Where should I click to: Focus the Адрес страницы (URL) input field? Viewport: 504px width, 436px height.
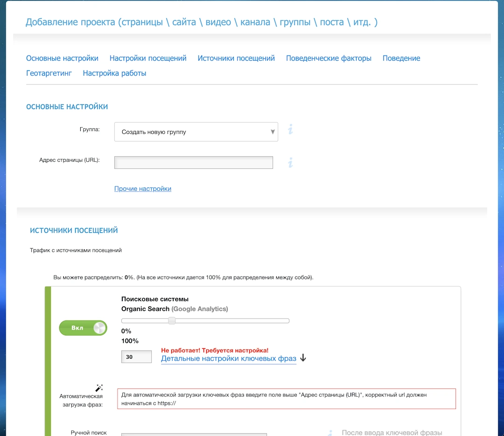click(x=194, y=163)
